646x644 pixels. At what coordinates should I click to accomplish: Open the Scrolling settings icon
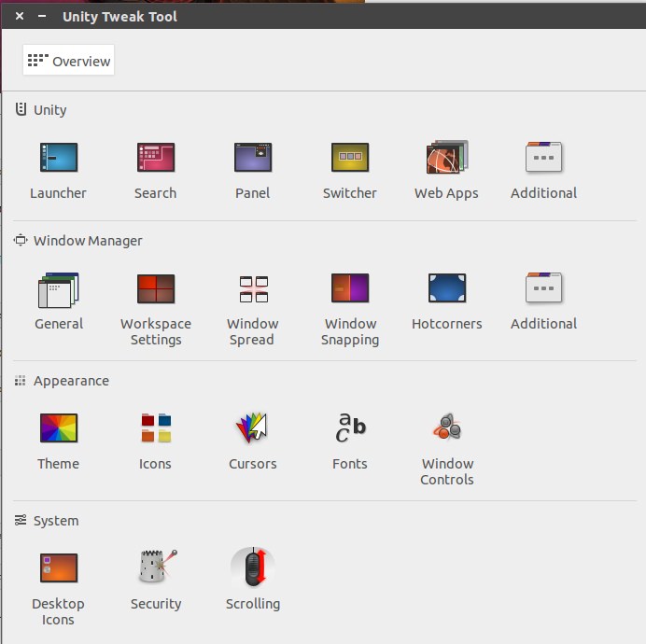[253, 567]
